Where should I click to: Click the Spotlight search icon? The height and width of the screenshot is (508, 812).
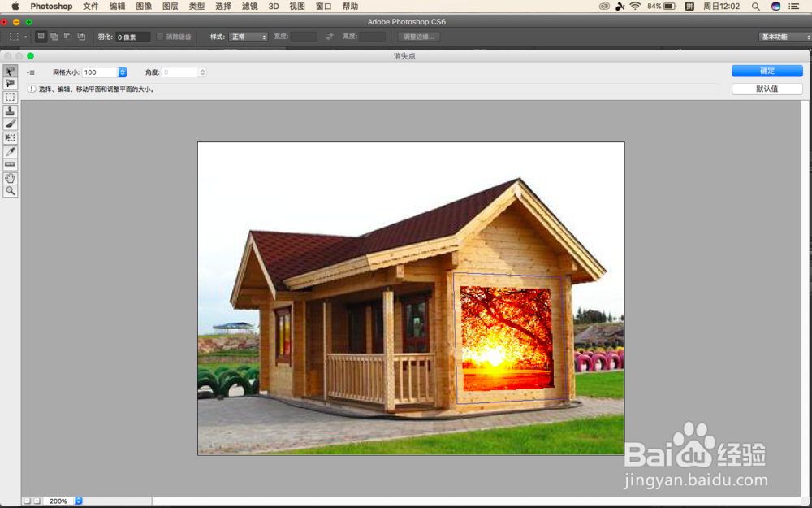(756, 7)
